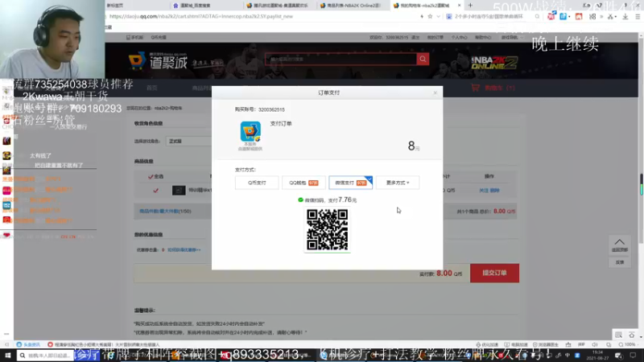Screen dimensions: 644x362
Task: Click the bookmark star icon in address bar
Action: click(430, 16)
